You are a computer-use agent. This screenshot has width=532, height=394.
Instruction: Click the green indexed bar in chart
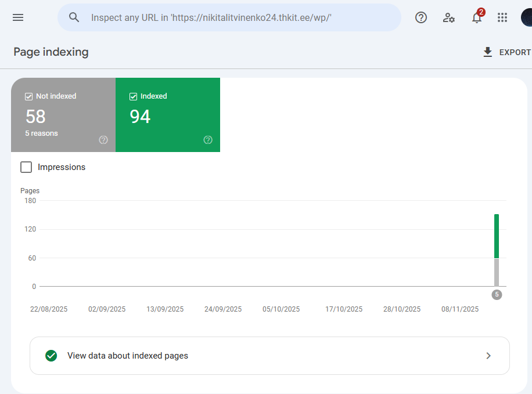497,236
